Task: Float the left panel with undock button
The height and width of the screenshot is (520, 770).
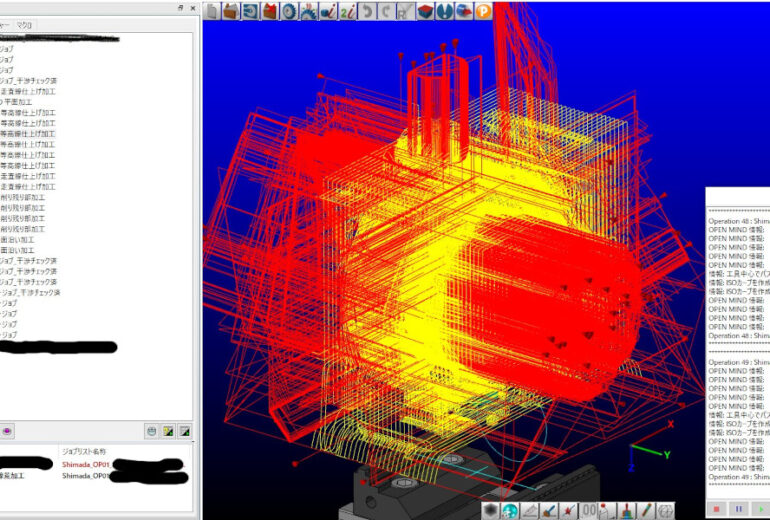Action: 180,7
